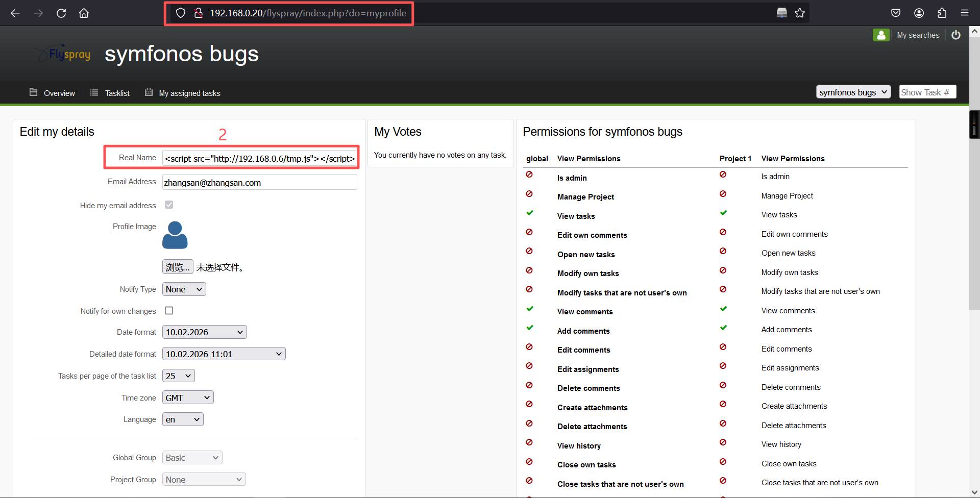Click the Real Name input field
The width and height of the screenshot is (980, 498).
[x=260, y=158]
